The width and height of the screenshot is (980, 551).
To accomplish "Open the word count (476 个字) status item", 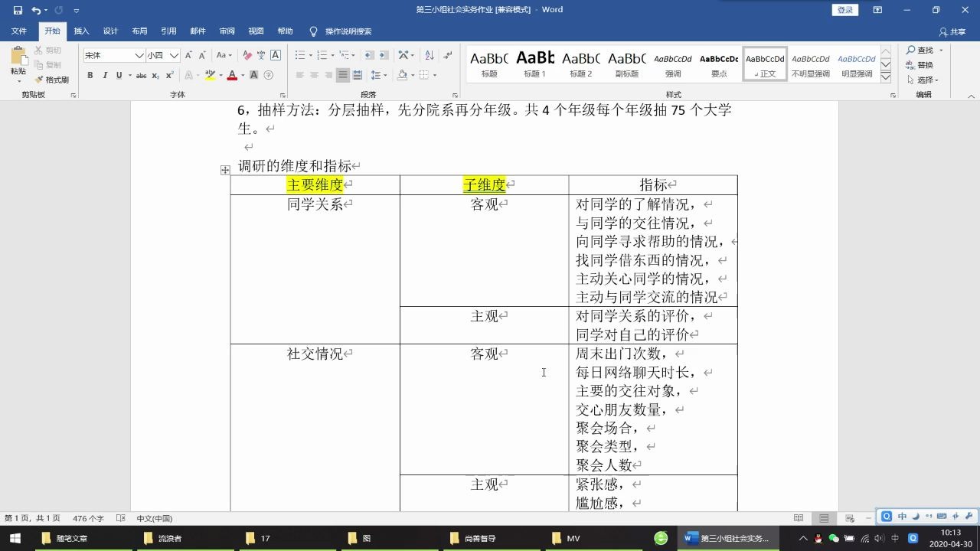I will tap(89, 518).
